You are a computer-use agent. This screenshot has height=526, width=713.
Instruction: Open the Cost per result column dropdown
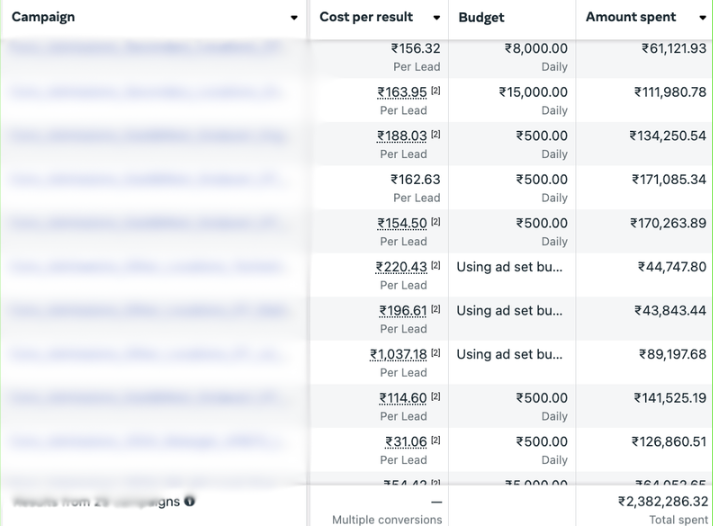click(437, 18)
